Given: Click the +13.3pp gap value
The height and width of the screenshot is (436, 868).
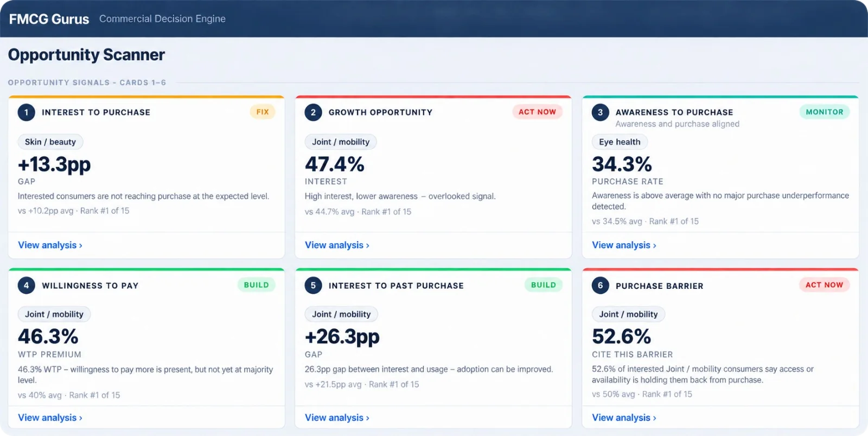Looking at the screenshot, I should tap(54, 164).
